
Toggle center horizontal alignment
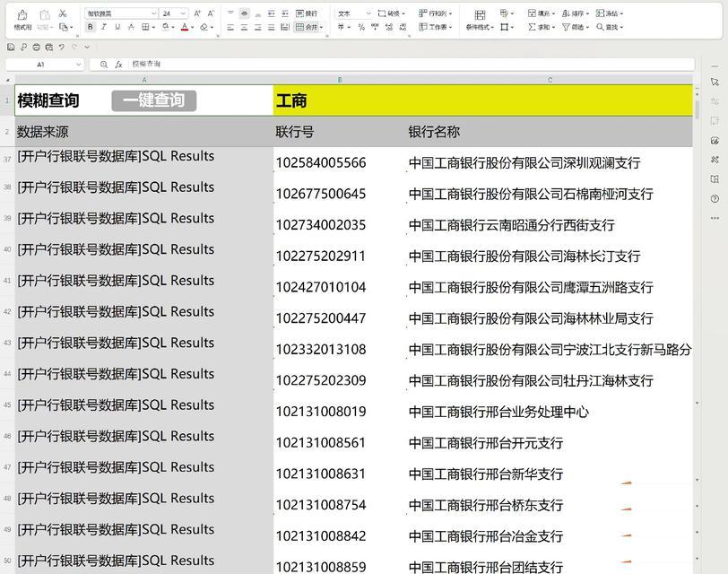point(244,27)
